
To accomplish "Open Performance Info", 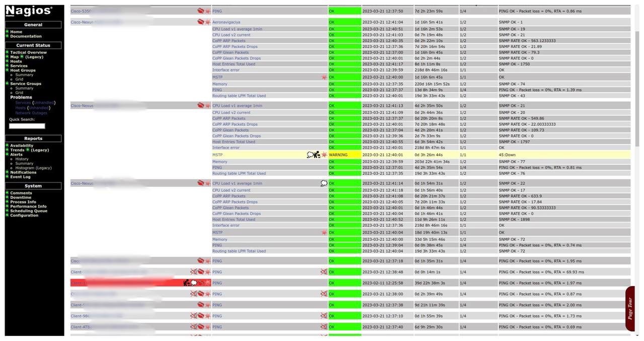I will pos(28,207).
